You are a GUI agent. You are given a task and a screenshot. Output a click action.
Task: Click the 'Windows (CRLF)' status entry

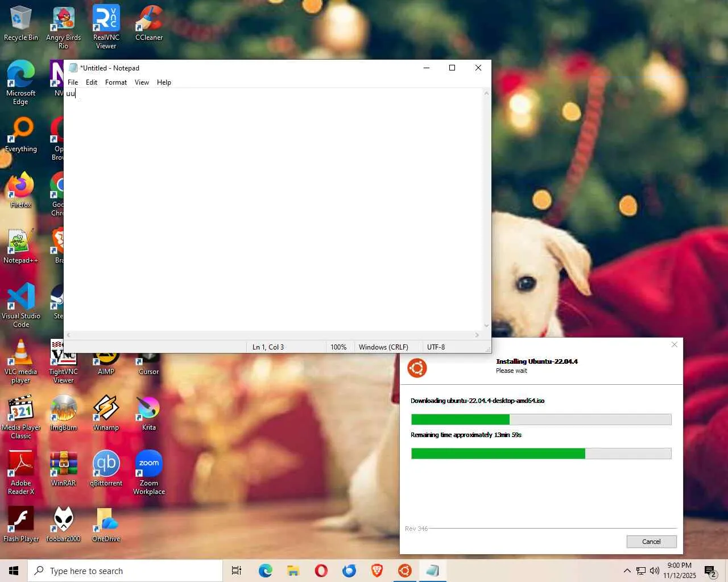pyautogui.click(x=383, y=347)
